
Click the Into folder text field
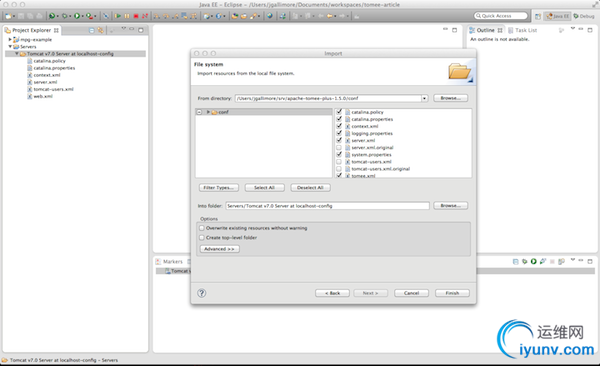pyautogui.click(x=328, y=206)
